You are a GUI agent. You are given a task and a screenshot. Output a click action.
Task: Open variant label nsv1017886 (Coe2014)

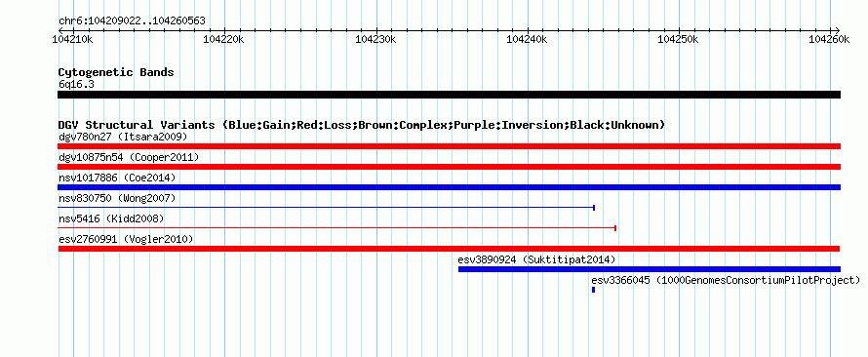117,178
